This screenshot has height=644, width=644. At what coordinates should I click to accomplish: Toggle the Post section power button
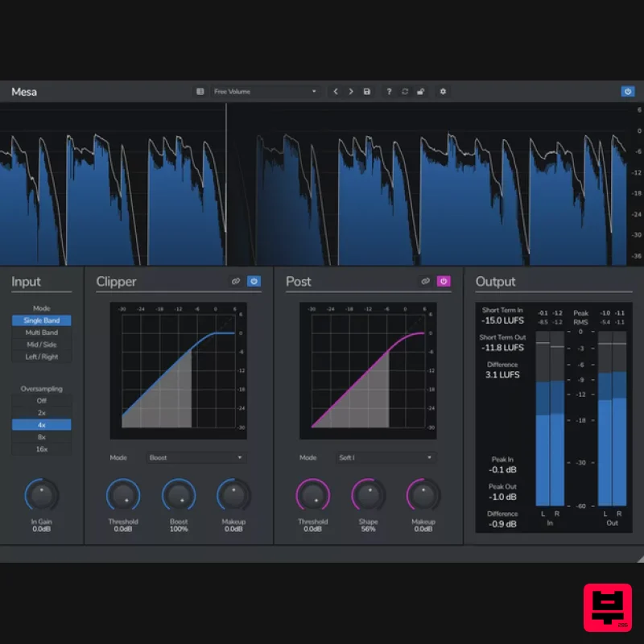[444, 282]
